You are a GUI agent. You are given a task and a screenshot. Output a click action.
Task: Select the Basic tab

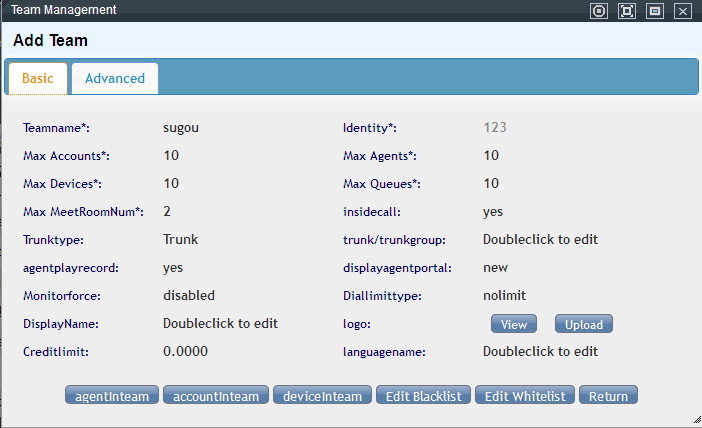pos(38,78)
